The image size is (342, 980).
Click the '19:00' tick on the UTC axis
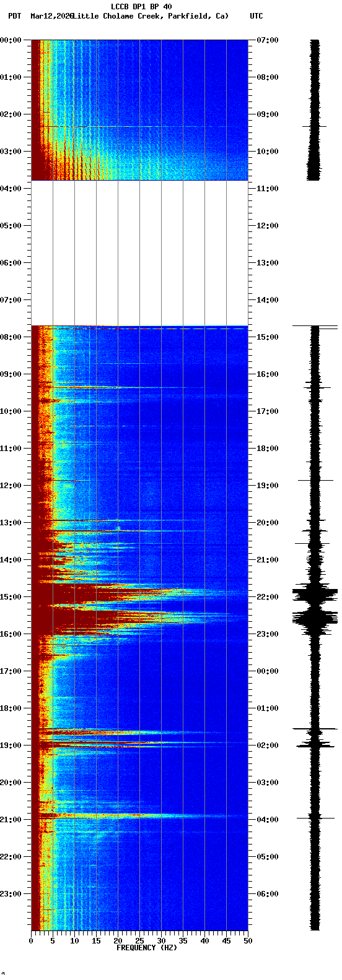(x=268, y=485)
